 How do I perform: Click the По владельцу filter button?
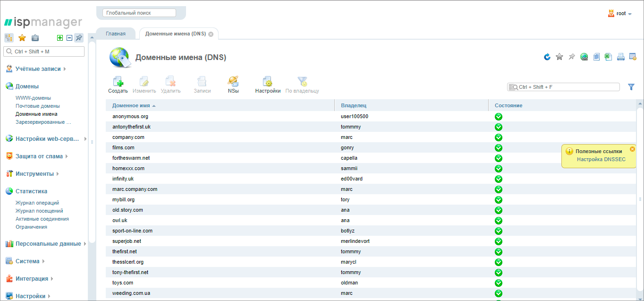point(302,85)
